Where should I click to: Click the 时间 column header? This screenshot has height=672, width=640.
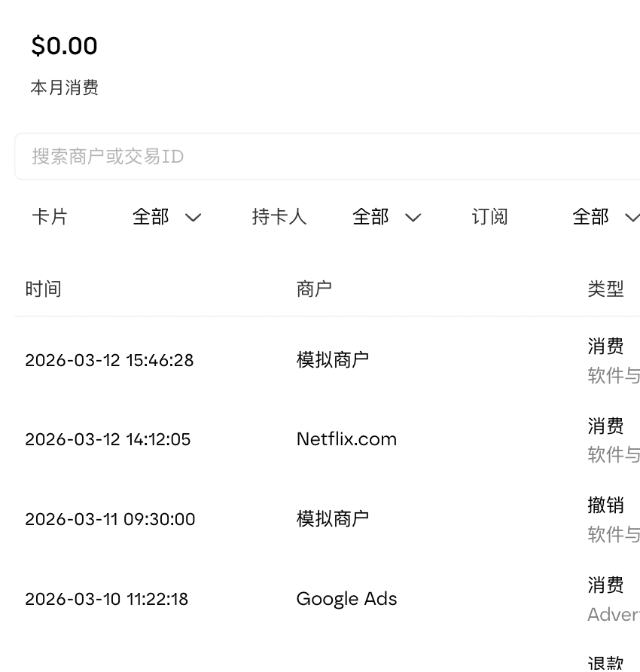click(43, 289)
